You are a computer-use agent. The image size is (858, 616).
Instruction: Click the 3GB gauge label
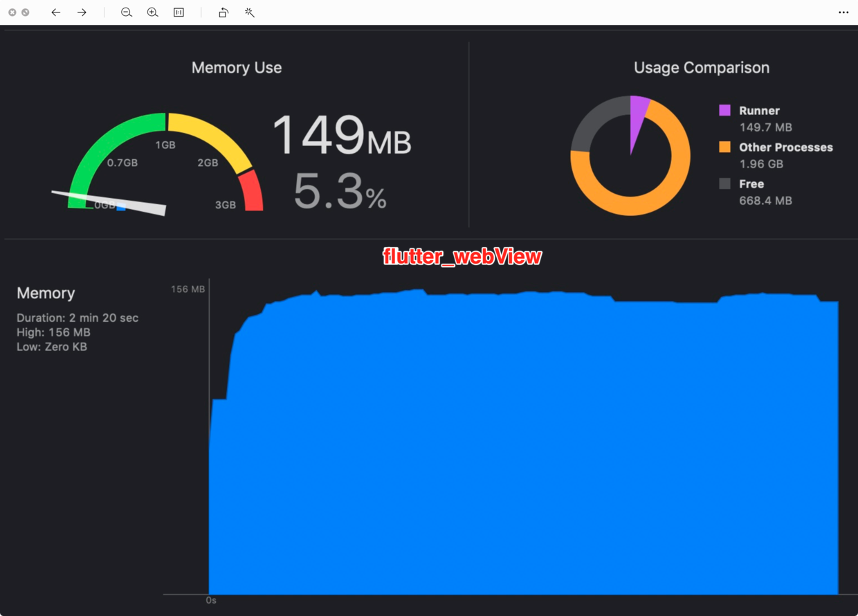point(226,206)
